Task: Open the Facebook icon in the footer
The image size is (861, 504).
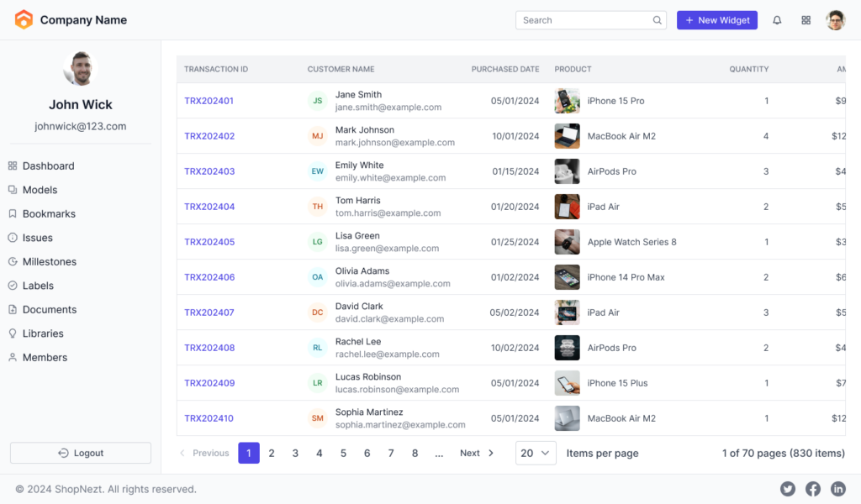Action: click(812, 488)
